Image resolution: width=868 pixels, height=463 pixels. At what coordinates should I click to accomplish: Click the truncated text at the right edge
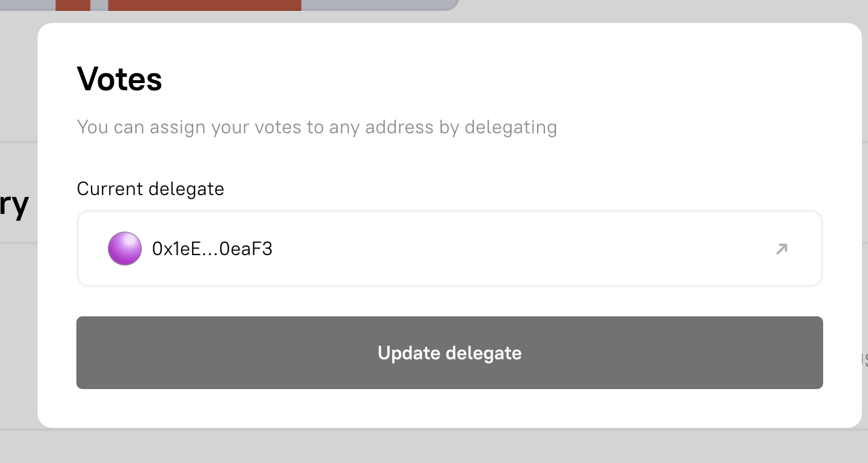[865, 358]
